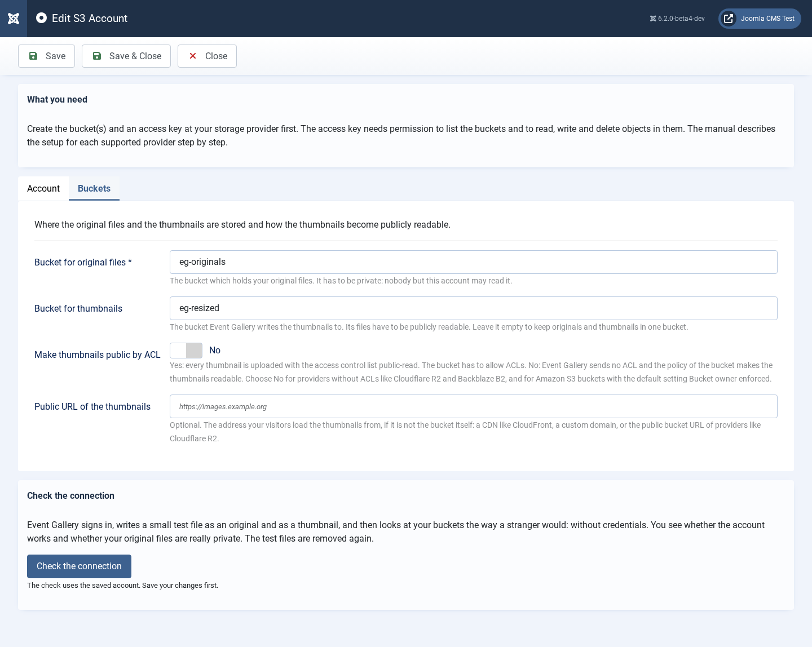The height and width of the screenshot is (647, 812).
Task: Select the Buckets tab
Action: coord(94,188)
